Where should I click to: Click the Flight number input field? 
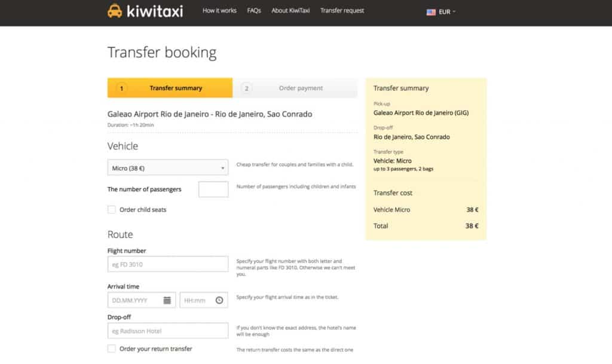(167, 264)
